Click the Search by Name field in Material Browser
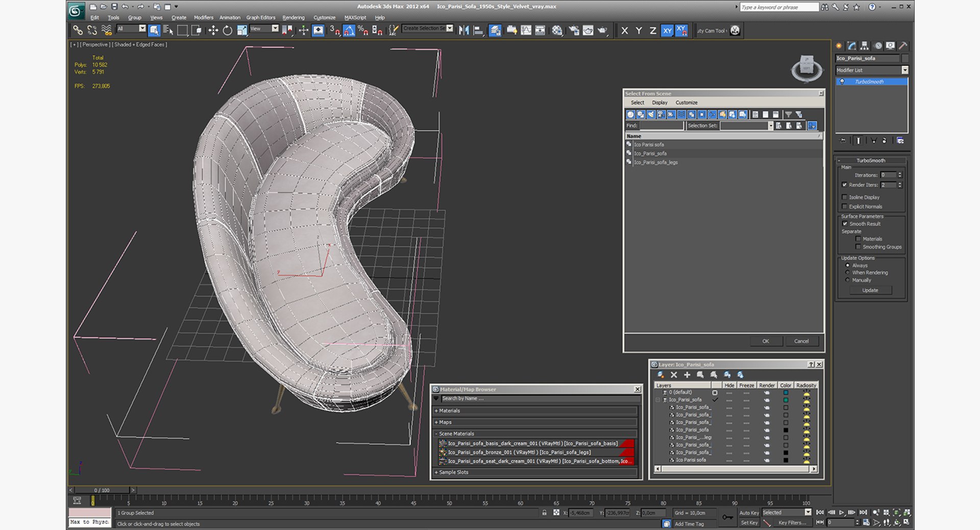Image resolution: width=980 pixels, height=530 pixels. 539,398
